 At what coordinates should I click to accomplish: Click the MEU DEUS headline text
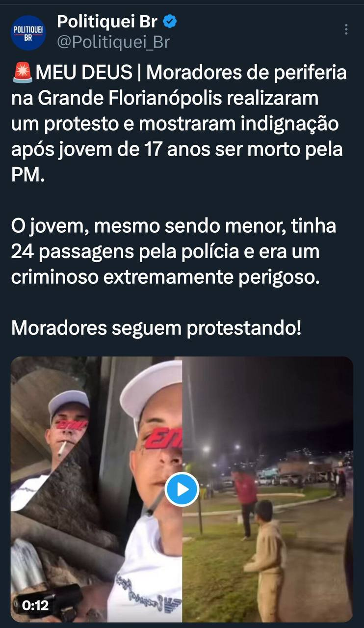point(84,74)
